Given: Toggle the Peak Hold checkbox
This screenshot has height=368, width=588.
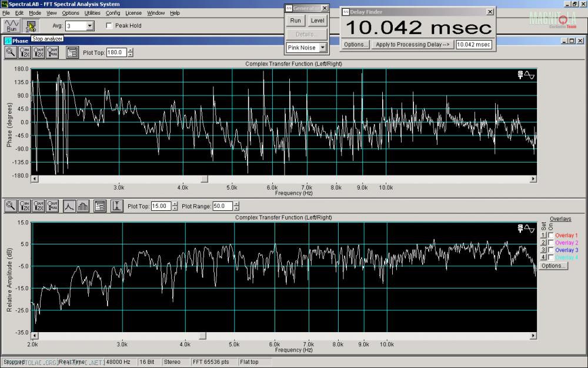Looking at the screenshot, I should coord(109,25).
